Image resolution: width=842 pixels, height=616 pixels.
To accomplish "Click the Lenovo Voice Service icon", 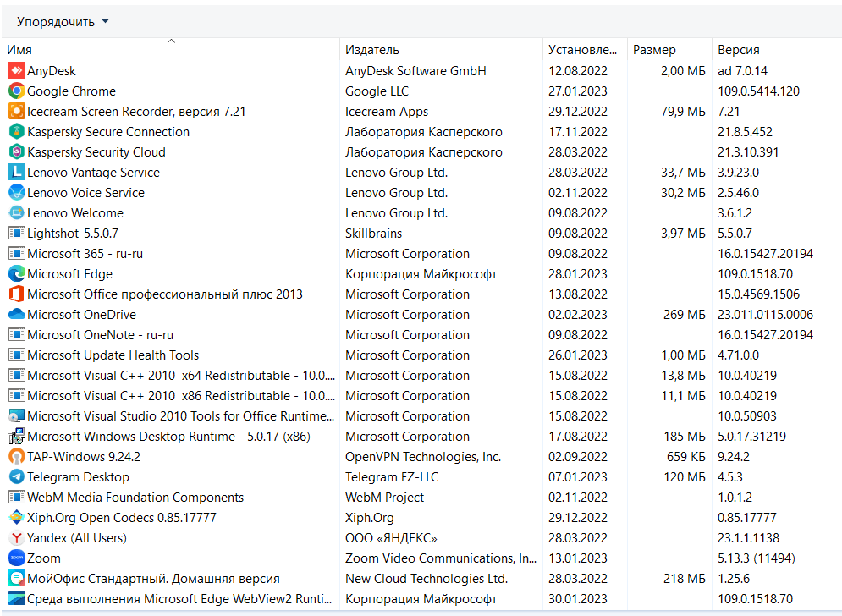I will click(17, 192).
